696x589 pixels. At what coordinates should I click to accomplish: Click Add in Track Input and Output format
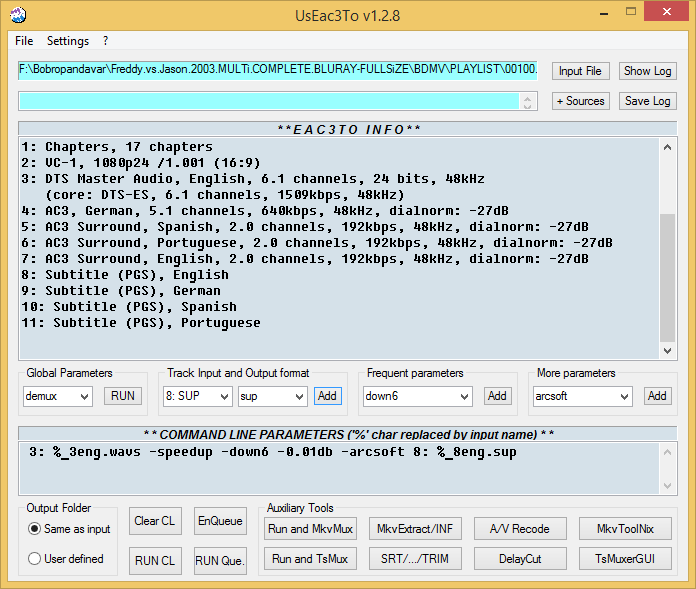pyautogui.click(x=328, y=396)
